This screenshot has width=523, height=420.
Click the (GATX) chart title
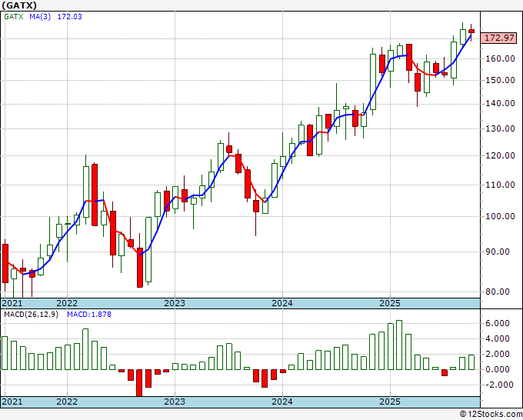click(19, 5)
